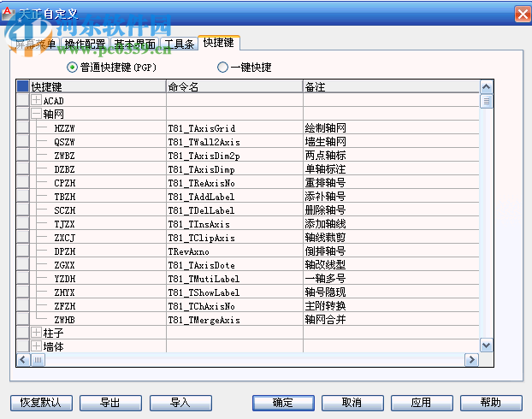
Task: Click the 墙生轴网 remark cell
Action: click(391, 142)
